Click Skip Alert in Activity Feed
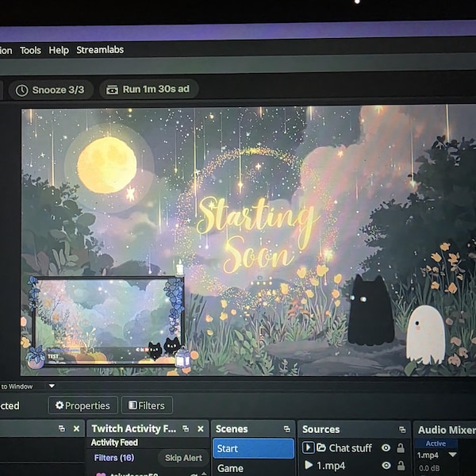The width and height of the screenshot is (476, 476). point(183,458)
